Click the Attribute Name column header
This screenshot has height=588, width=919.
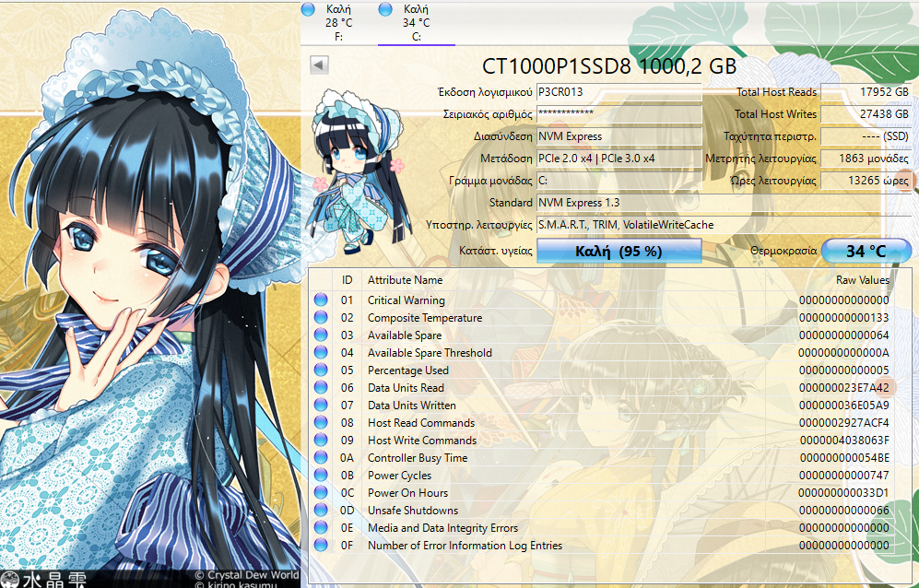coord(405,280)
